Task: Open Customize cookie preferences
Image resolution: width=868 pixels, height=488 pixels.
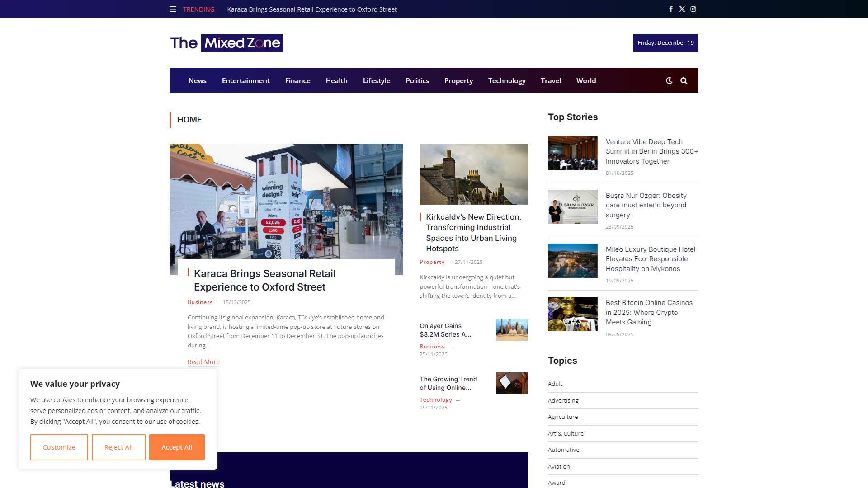Action: pyautogui.click(x=59, y=447)
